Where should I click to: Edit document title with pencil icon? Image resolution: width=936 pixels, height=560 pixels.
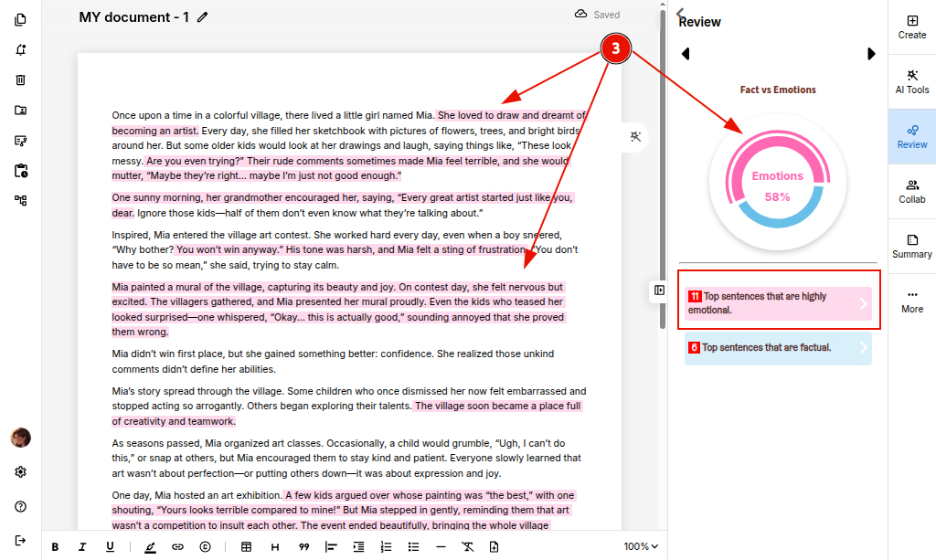(x=203, y=17)
